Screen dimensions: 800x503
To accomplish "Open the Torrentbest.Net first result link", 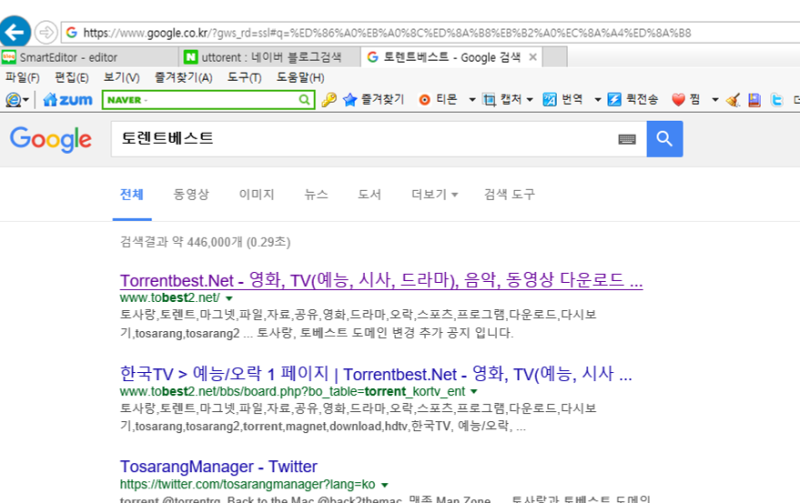I will pos(381,280).
